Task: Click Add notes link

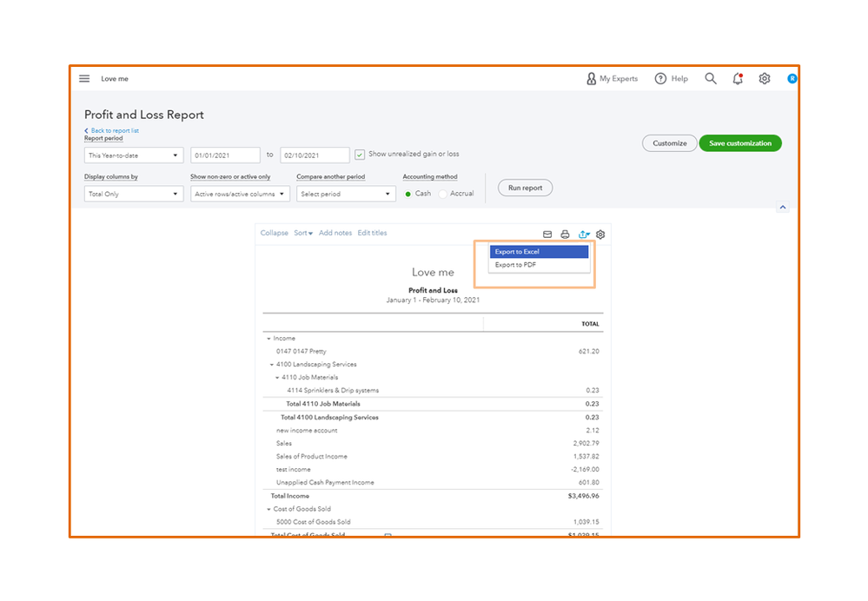Action: [335, 233]
